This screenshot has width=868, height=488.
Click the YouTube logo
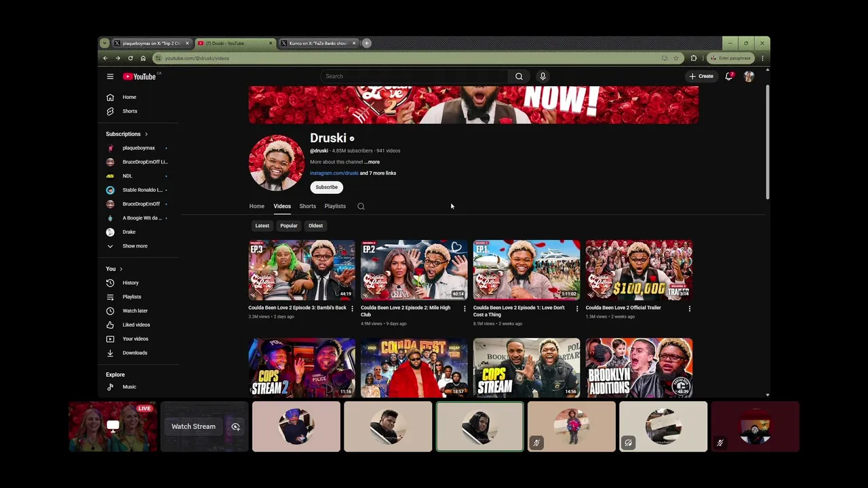(x=140, y=77)
